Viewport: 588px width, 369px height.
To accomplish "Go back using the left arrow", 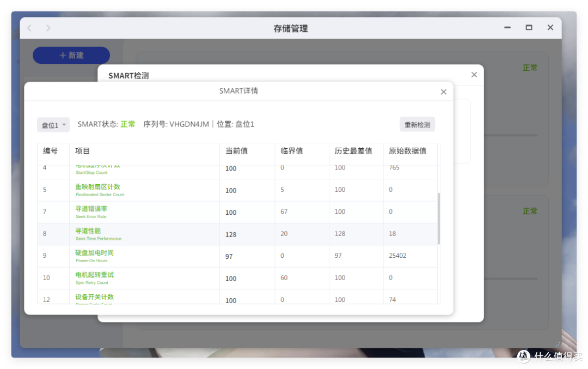I will click(x=29, y=28).
